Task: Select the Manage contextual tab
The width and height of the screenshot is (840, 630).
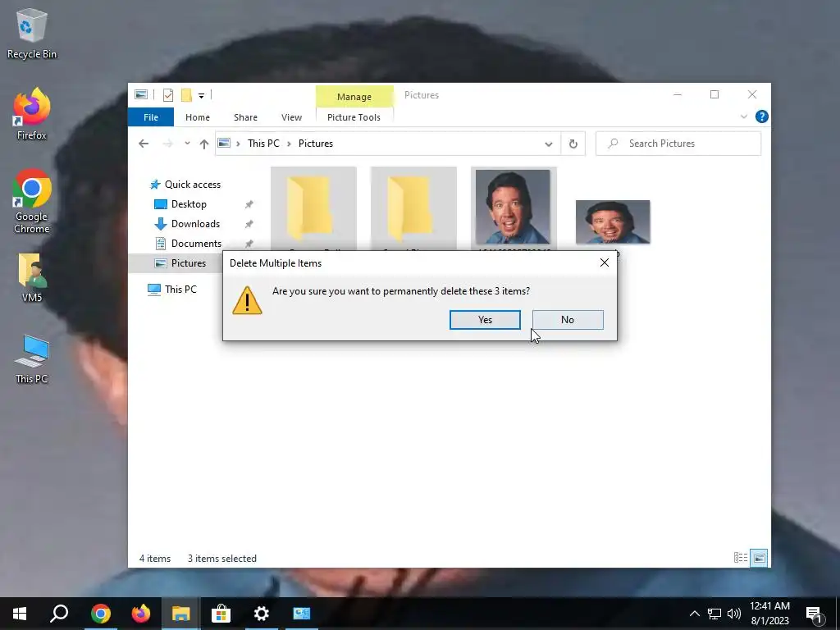Action: tap(354, 97)
